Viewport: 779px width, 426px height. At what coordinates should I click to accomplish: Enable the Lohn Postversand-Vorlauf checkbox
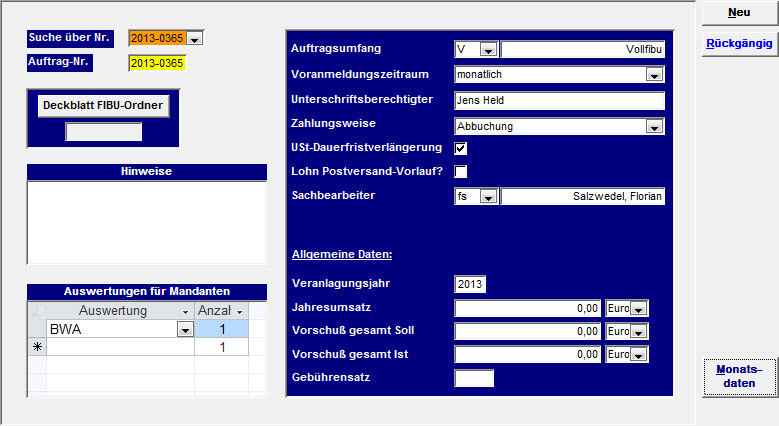tap(461, 171)
